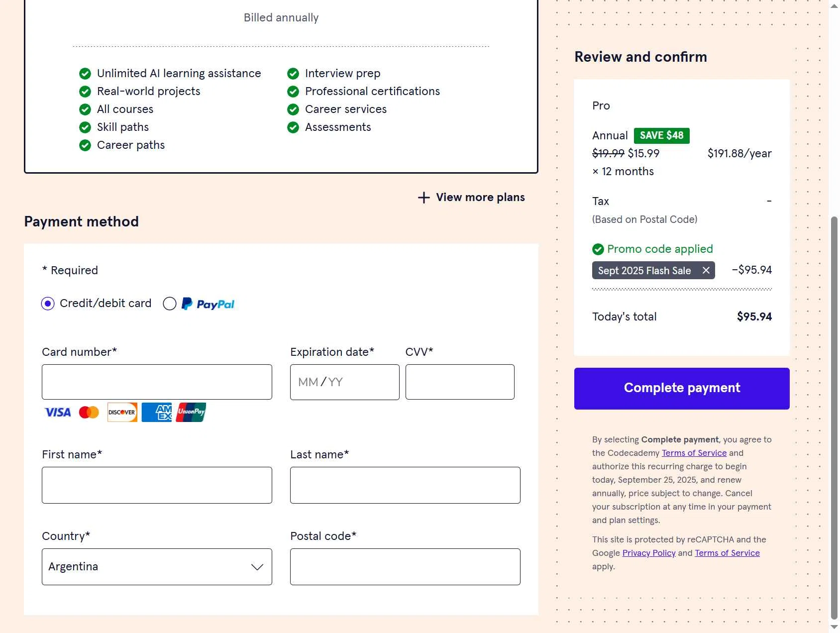Remove the Sept 2025 Flash Sale promo code
The image size is (840, 633).
pos(706,270)
